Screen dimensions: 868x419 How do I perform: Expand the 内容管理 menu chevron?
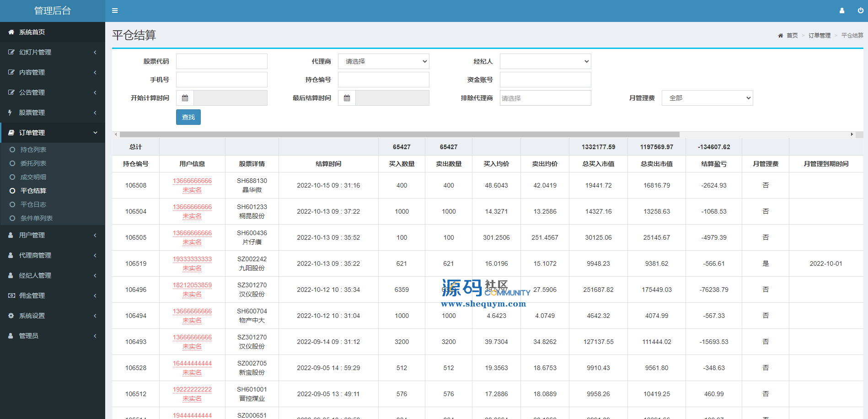pos(95,72)
